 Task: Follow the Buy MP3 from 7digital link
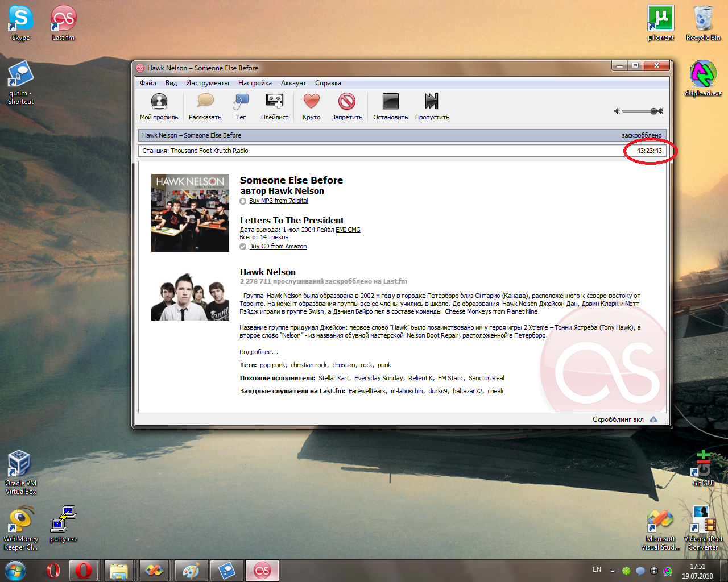tap(278, 201)
